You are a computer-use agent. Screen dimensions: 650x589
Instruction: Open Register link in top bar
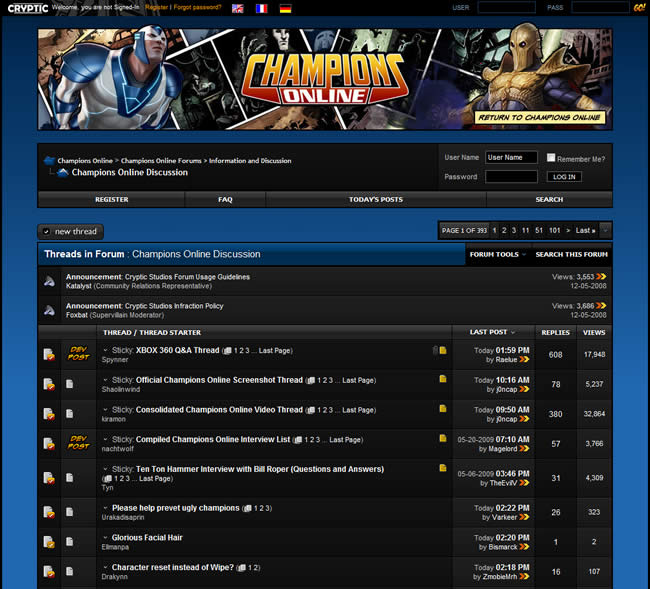coord(156,7)
